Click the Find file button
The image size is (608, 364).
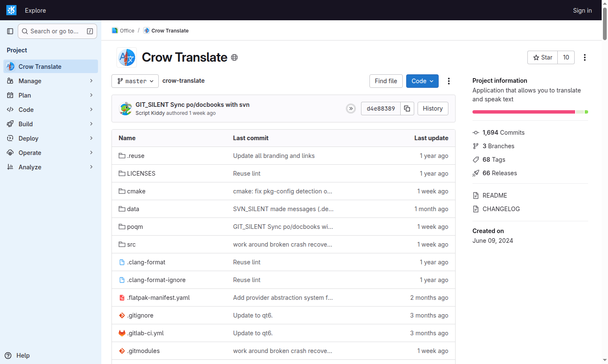pyautogui.click(x=385, y=81)
